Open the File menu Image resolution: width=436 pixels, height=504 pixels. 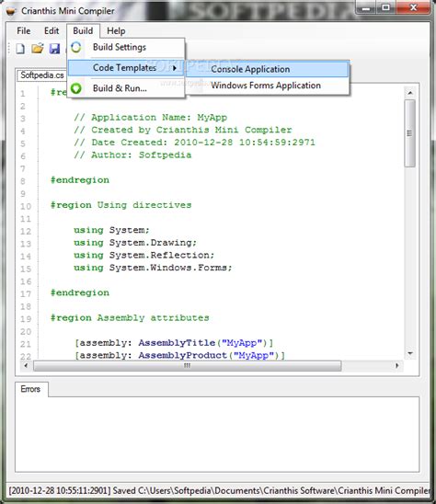(x=24, y=31)
